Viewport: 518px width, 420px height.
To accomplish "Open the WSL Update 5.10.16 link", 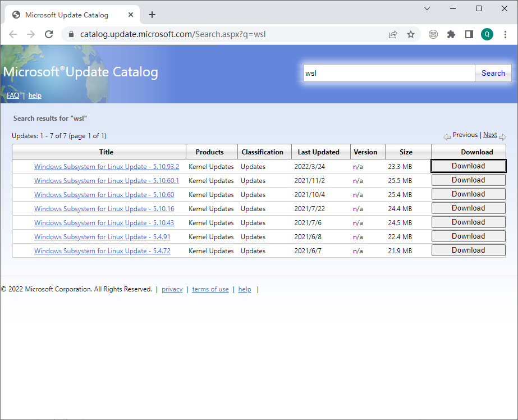I will [104, 209].
